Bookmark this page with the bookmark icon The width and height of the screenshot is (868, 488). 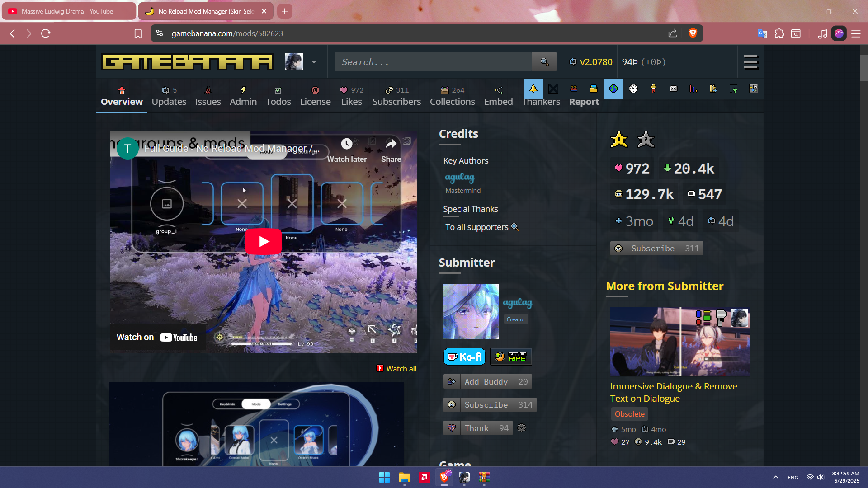coord(138,33)
